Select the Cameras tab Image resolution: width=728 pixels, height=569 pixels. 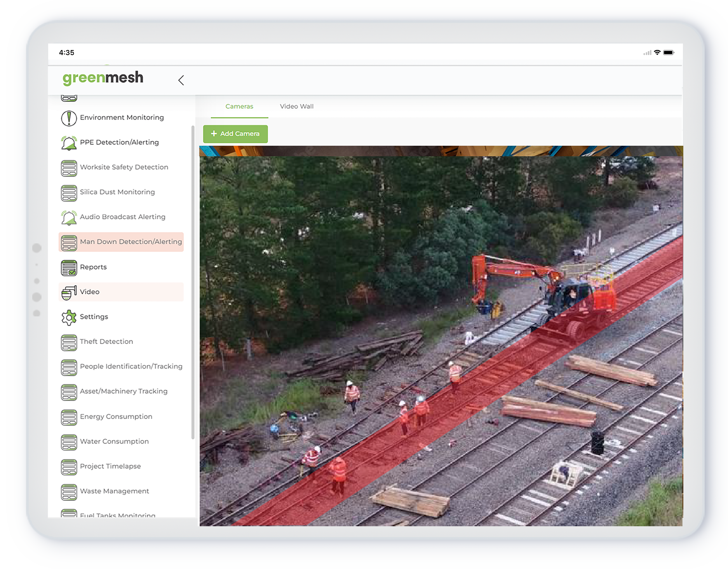(239, 106)
